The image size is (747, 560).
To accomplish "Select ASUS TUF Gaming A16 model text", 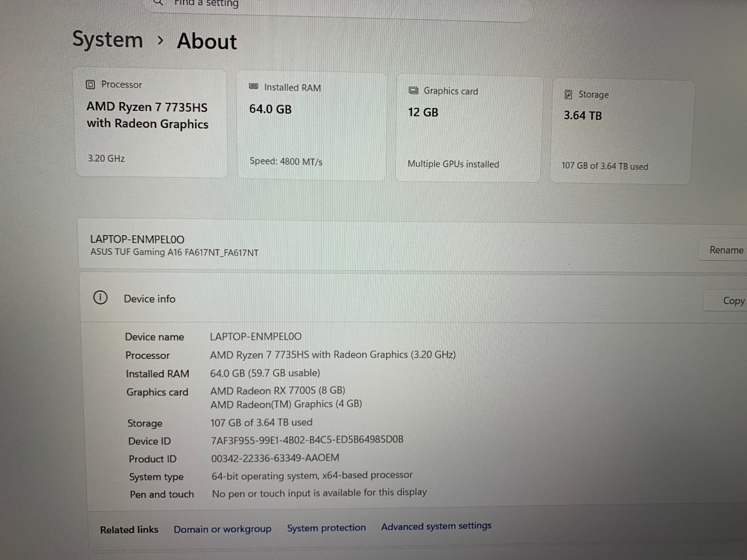I will 174,252.
